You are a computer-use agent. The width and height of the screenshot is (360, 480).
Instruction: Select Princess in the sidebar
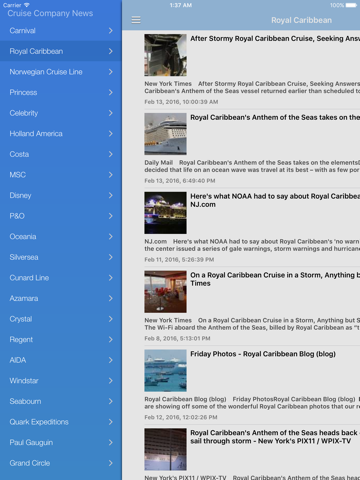61,92
